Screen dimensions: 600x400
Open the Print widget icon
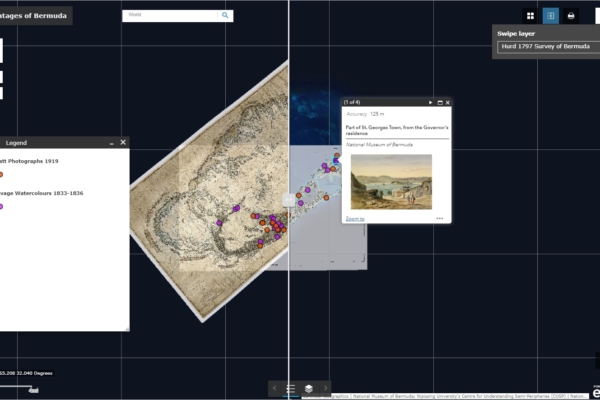571,16
